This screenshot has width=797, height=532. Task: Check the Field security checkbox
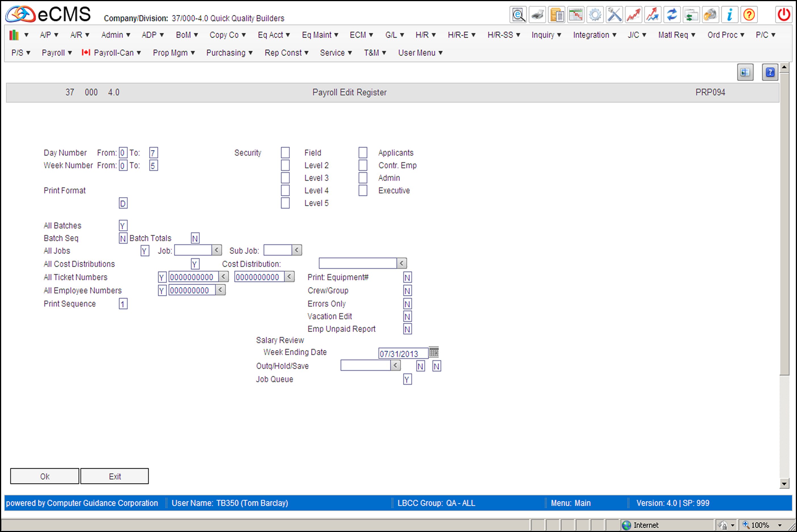click(x=285, y=153)
